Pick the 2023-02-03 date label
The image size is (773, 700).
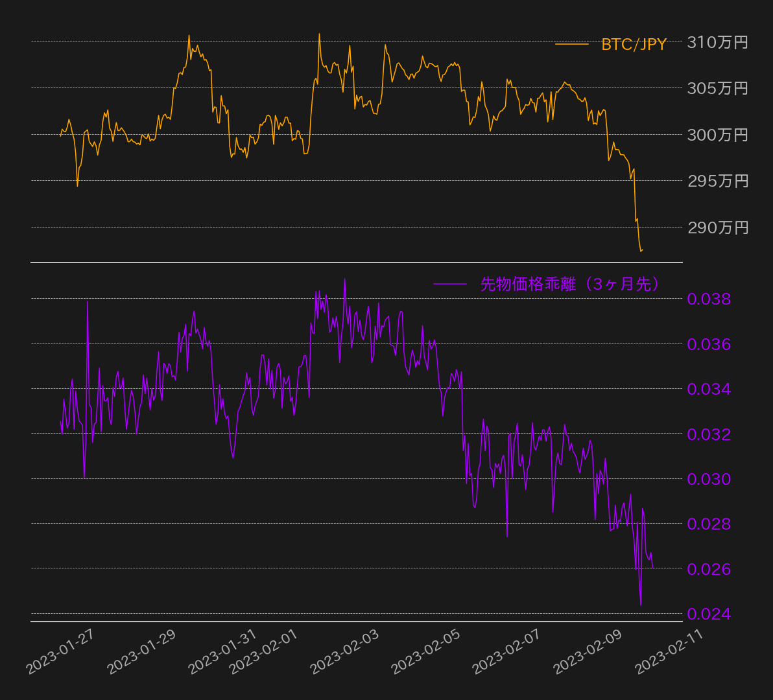click(345, 652)
